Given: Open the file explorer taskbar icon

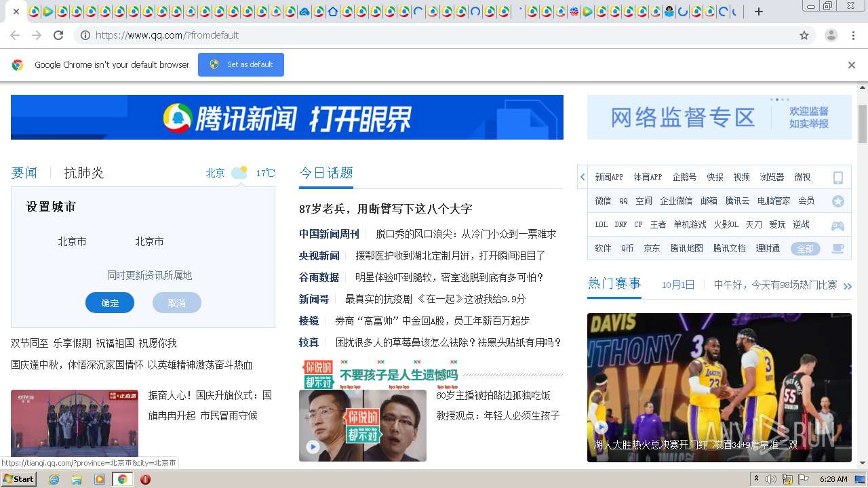Looking at the screenshot, I should pos(77,479).
